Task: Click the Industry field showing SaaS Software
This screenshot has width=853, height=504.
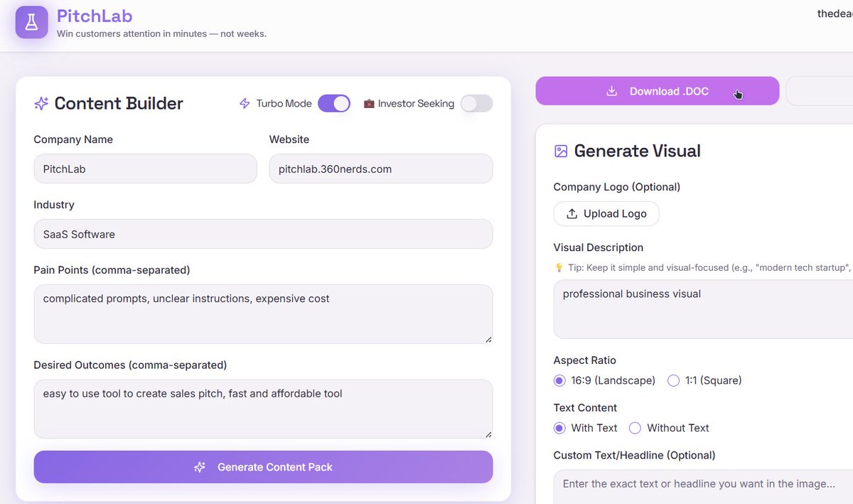Action: (x=263, y=234)
